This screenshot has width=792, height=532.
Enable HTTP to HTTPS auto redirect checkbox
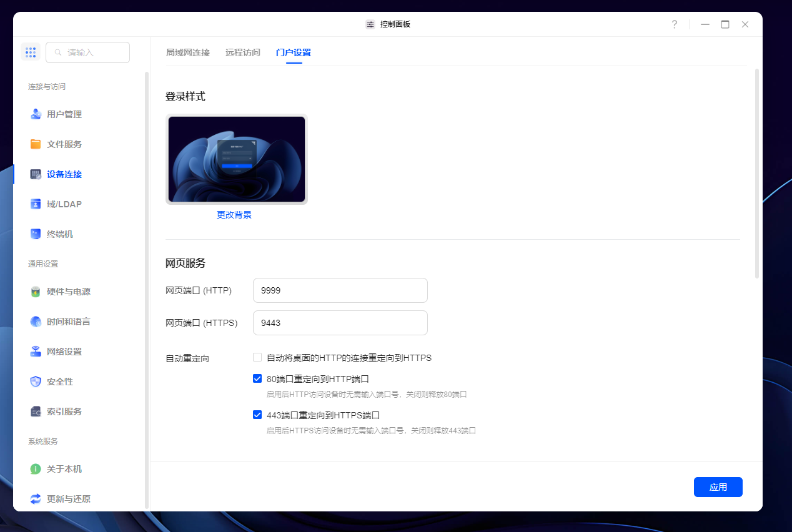coord(257,358)
